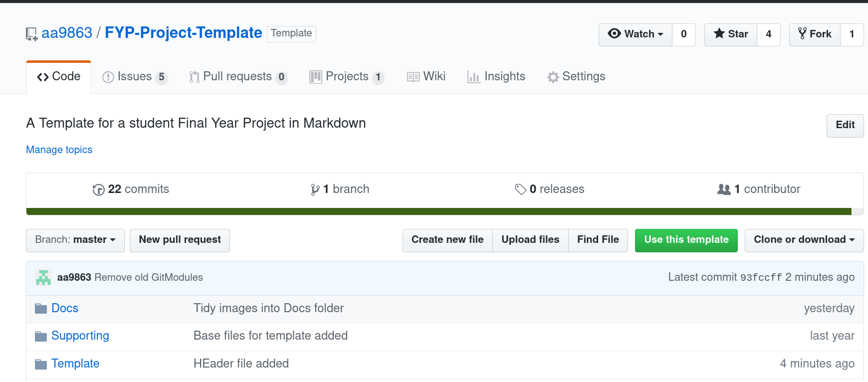Open the Insights tab
868x382 pixels.
pos(496,77)
